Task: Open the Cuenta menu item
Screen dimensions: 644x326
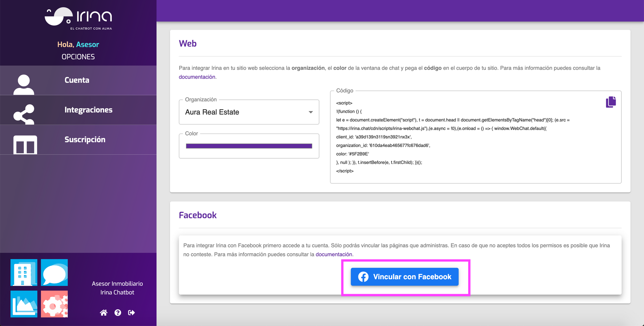Action: pyautogui.click(x=78, y=80)
